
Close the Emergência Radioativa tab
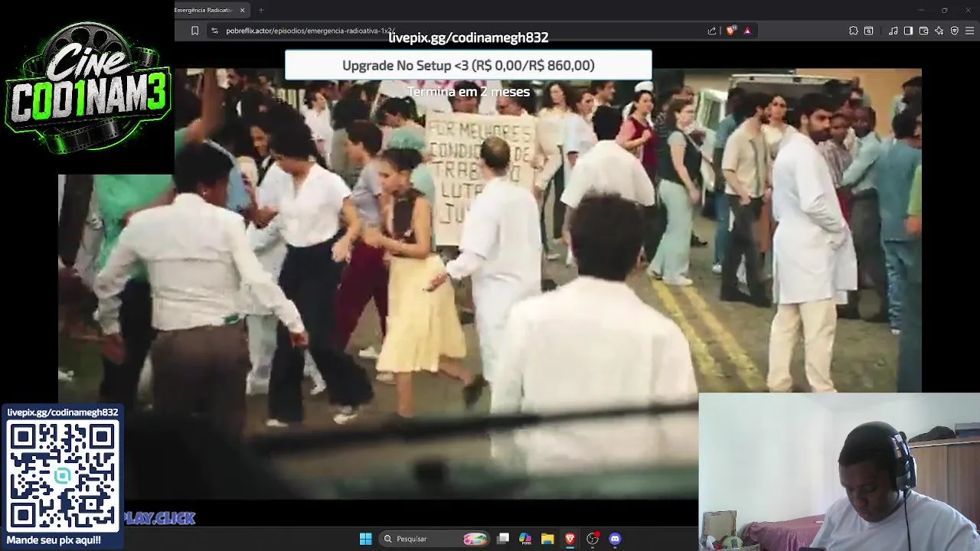(243, 10)
